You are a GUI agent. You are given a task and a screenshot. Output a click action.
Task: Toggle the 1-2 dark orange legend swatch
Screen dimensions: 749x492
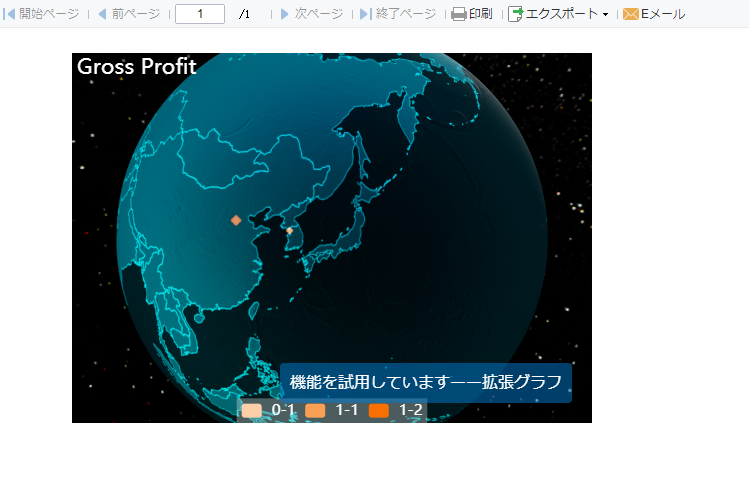379,410
